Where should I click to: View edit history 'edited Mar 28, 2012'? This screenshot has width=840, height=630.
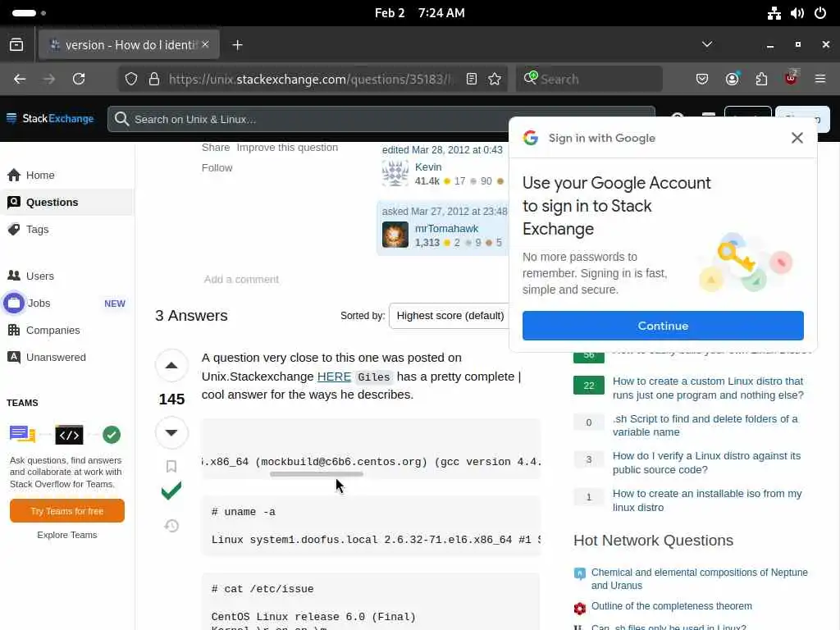(442, 150)
